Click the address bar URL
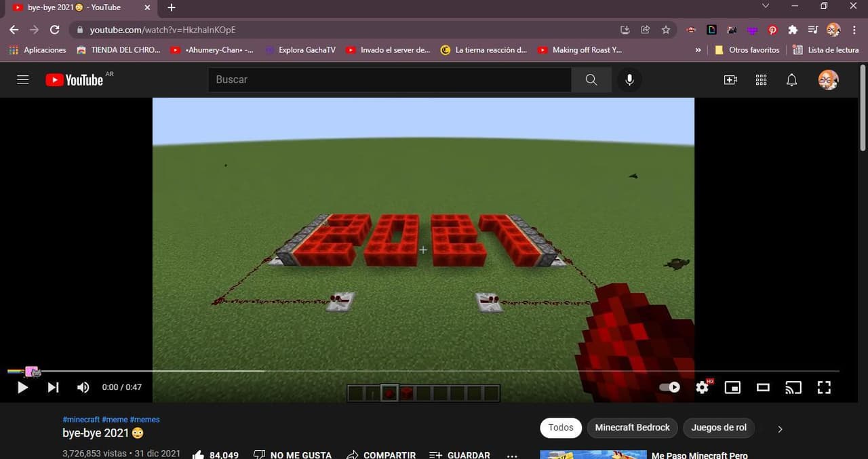 tap(163, 30)
